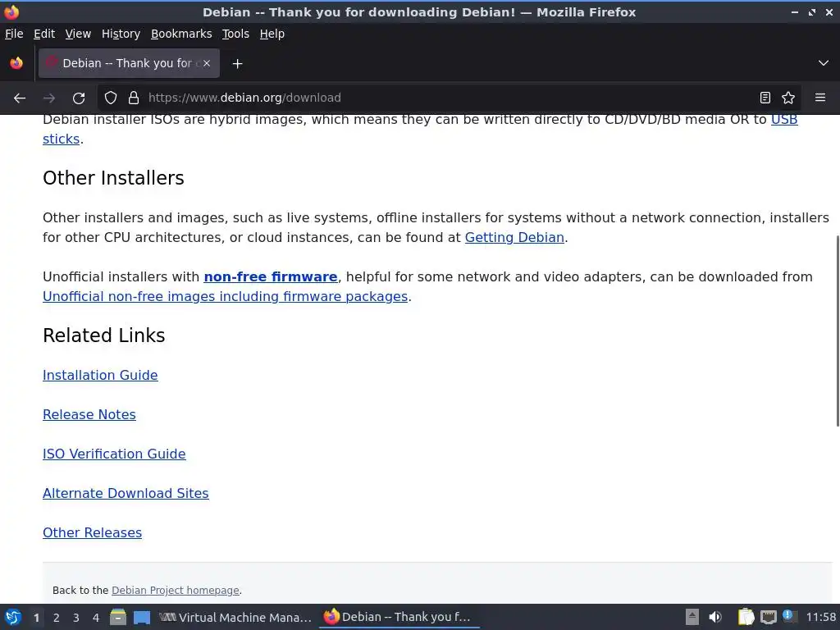Image resolution: width=840 pixels, height=630 pixels.
Task: Open the Tools menu
Action: [x=235, y=34]
